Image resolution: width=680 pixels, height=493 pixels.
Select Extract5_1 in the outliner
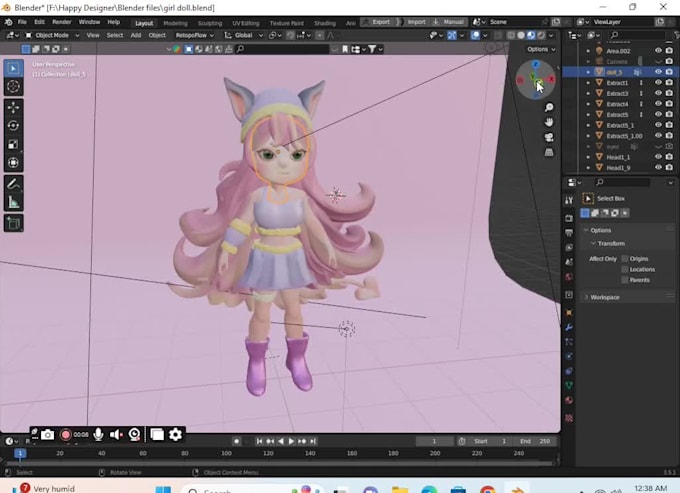620,125
